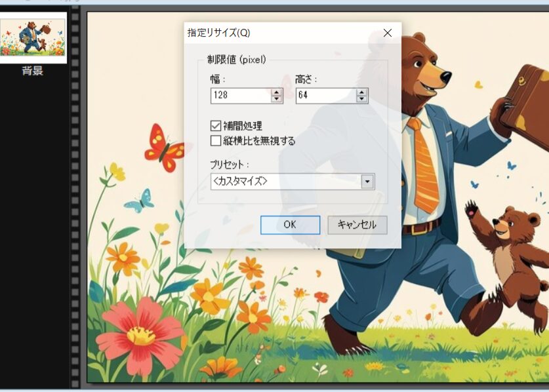Open the プリセット dropdown arrow
The width and height of the screenshot is (549, 392).
tap(367, 182)
